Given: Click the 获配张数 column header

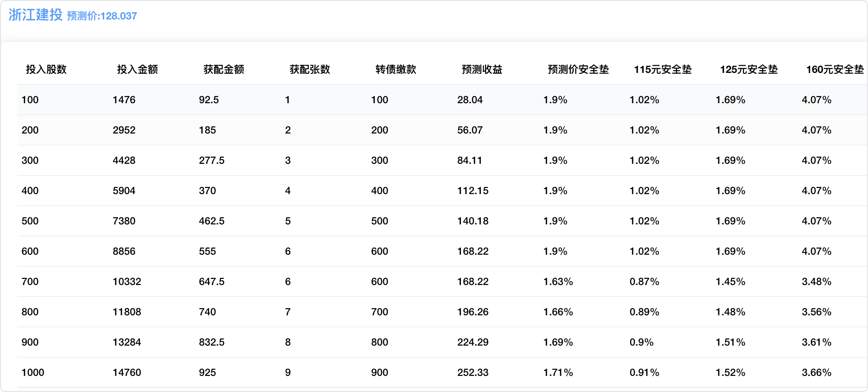Looking at the screenshot, I should 310,70.
